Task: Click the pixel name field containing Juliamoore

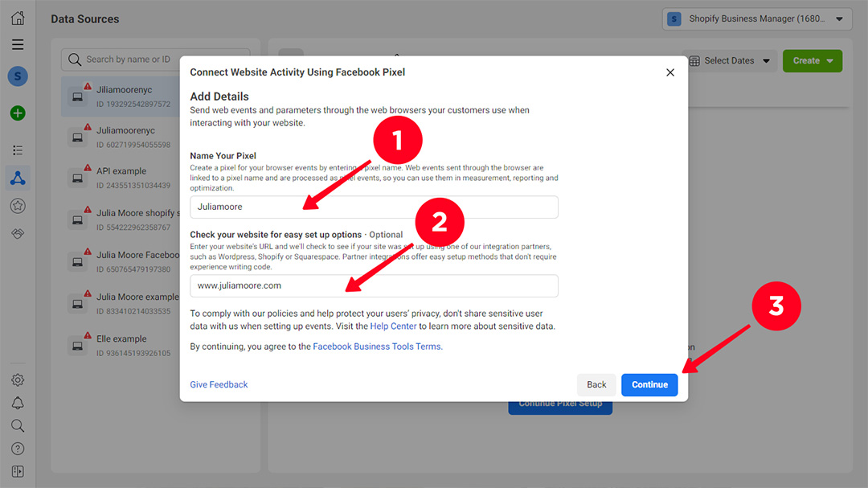Action: [375, 207]
